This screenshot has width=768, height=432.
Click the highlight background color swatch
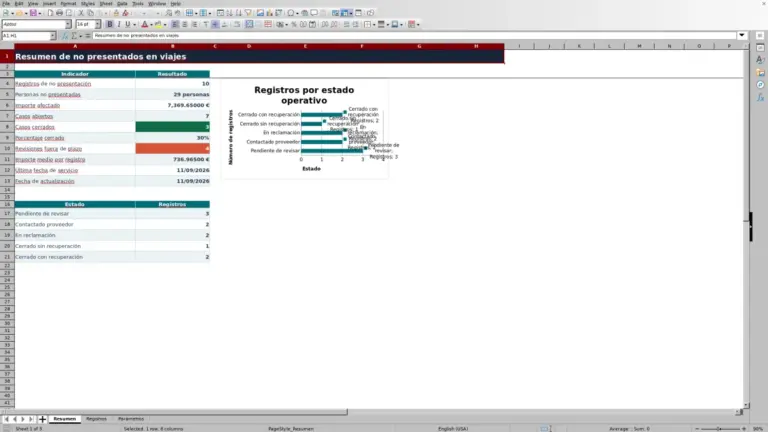pos(158,24)
